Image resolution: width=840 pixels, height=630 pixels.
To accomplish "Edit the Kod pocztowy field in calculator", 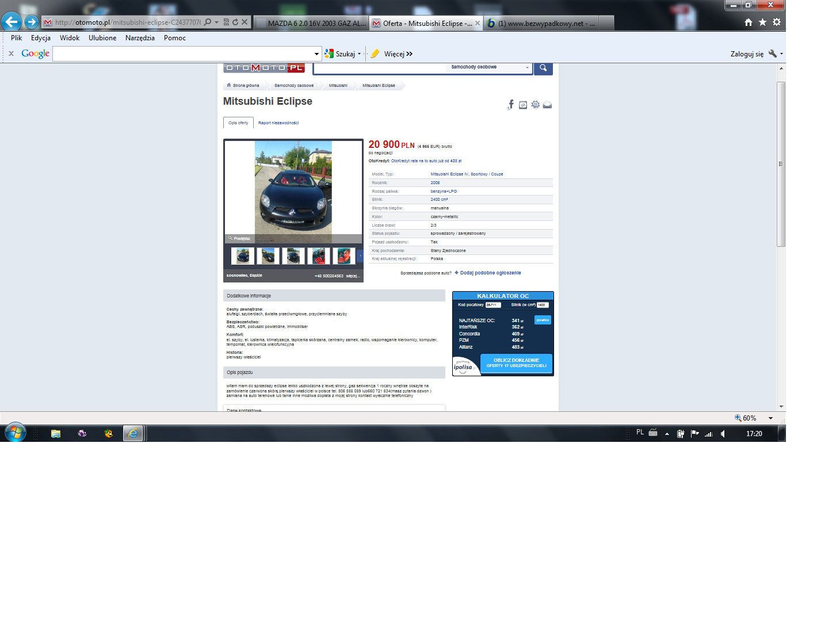I will point(493,305).
